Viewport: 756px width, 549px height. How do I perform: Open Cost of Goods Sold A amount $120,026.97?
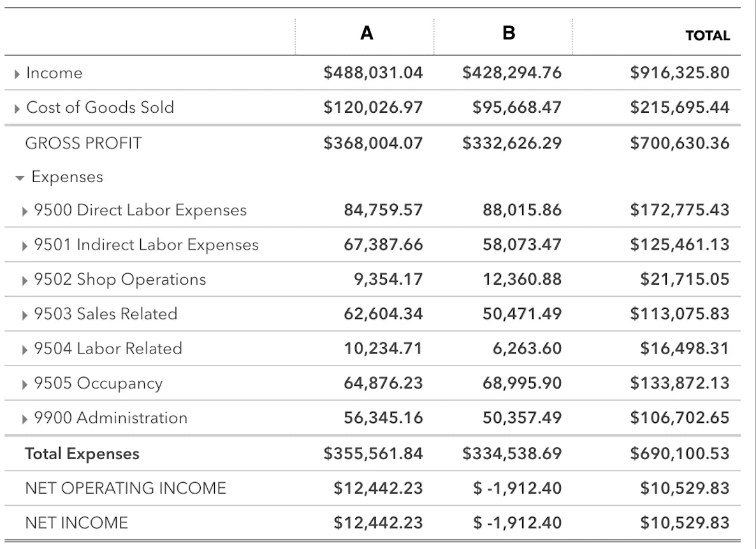[373, 108]
